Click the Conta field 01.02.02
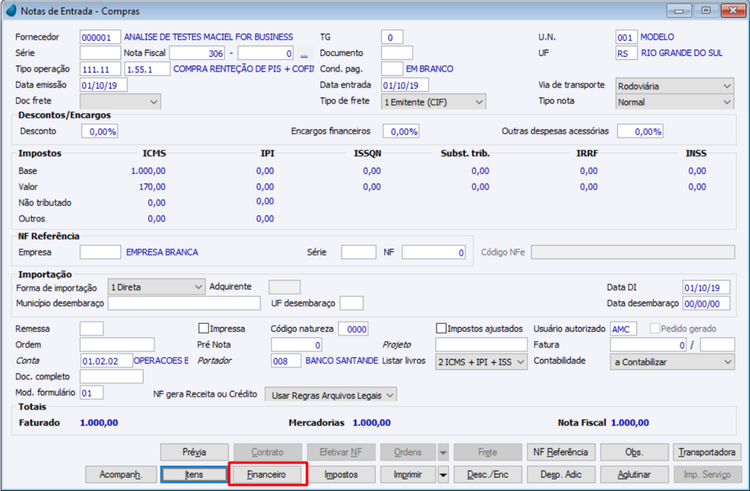This screenshot has width=750, height=491. point(106,360)
